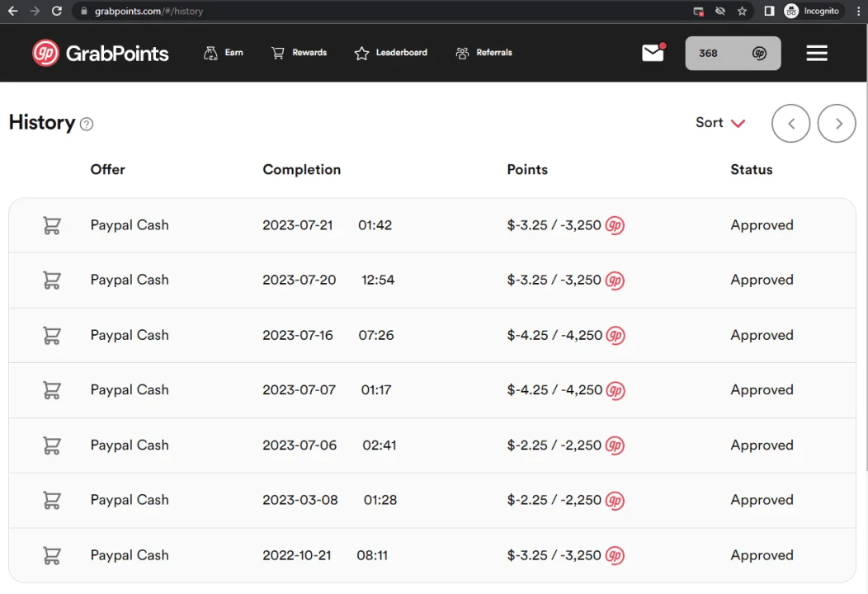Click the time 02:41

[380, 445]
